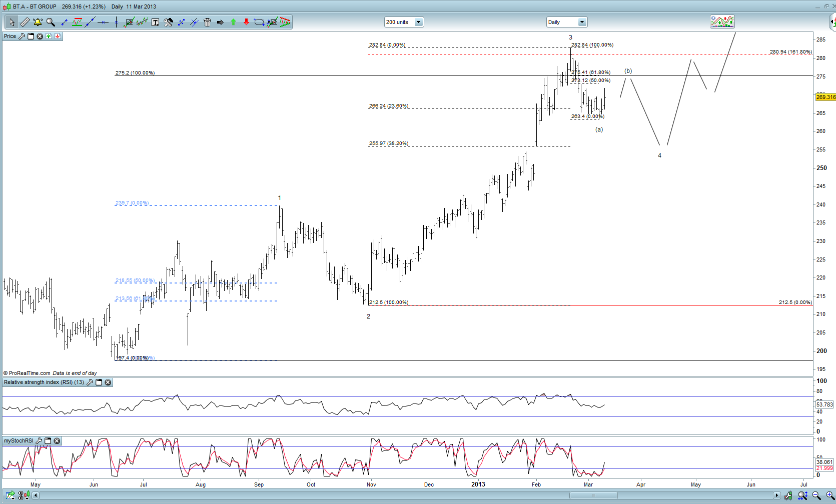836x504 pixels.
Task: Click the Relative strength index (RSI) label
Action: click(x=44, y=382)
